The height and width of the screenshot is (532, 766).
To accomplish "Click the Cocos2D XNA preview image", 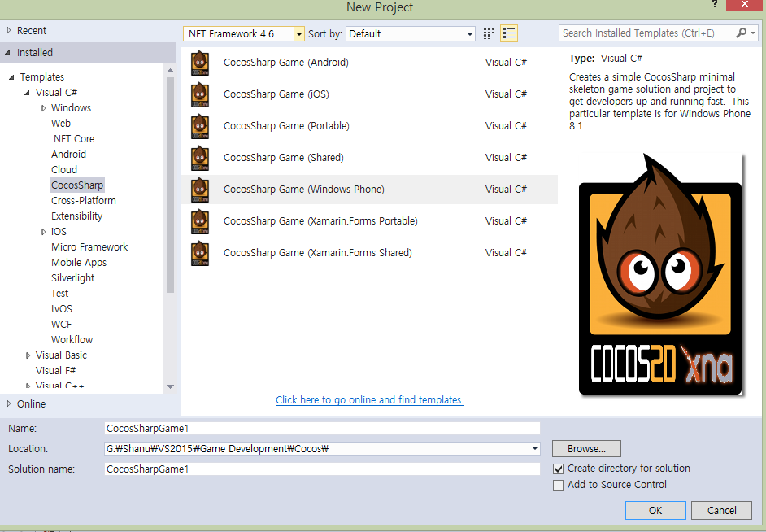I will tap(660, 275).
